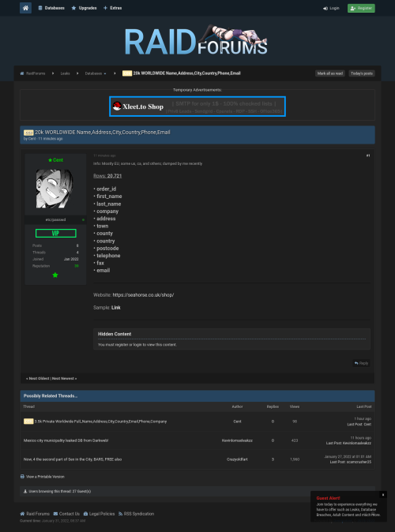Click the Login link
395x532 pixels.
tap(331, 8)
